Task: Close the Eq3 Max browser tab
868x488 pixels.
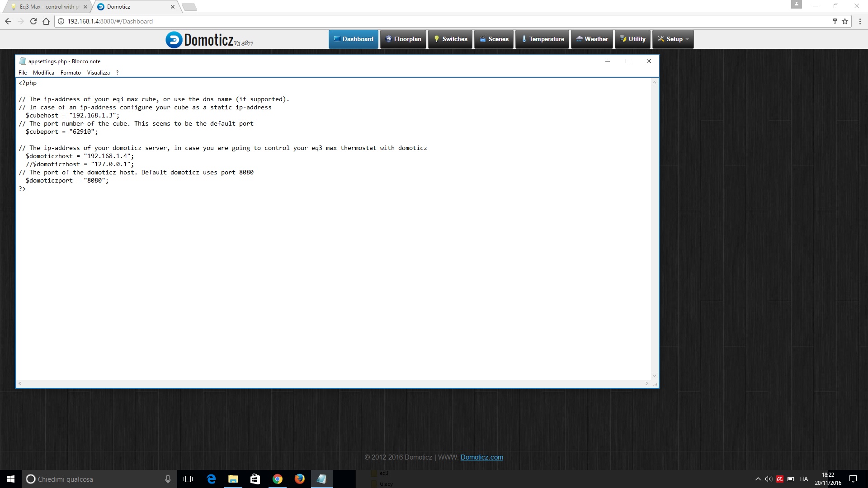Action: (85, 7)
